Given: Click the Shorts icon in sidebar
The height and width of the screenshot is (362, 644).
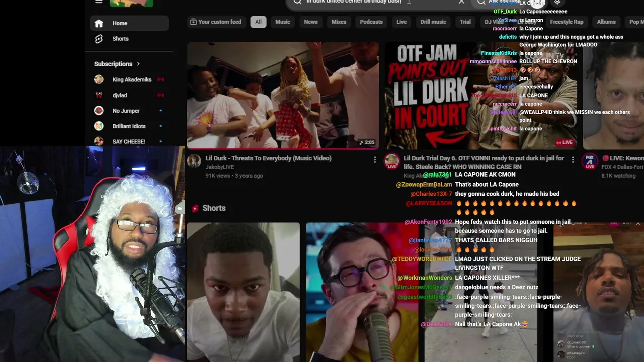Looking at the screenshot, I should (99, 39).
